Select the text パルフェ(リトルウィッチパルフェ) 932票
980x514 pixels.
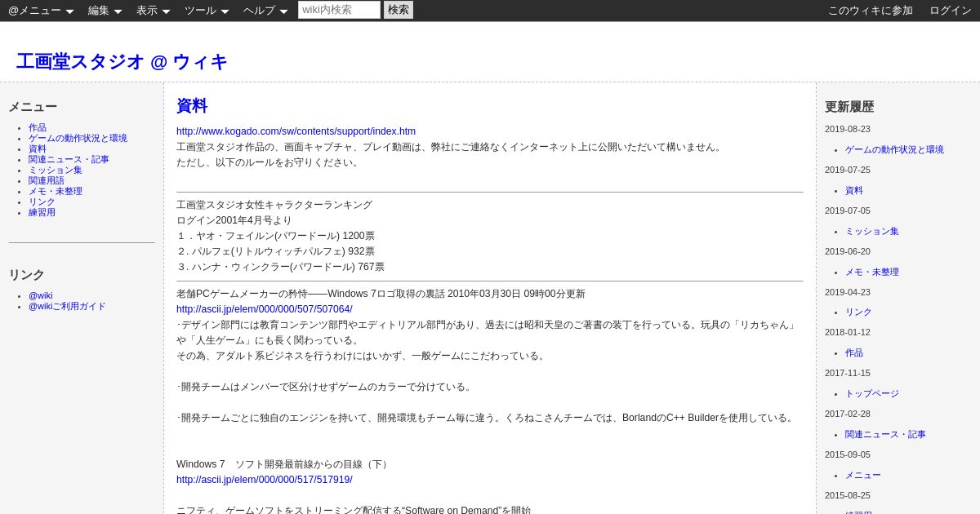[x=283, y=251]
